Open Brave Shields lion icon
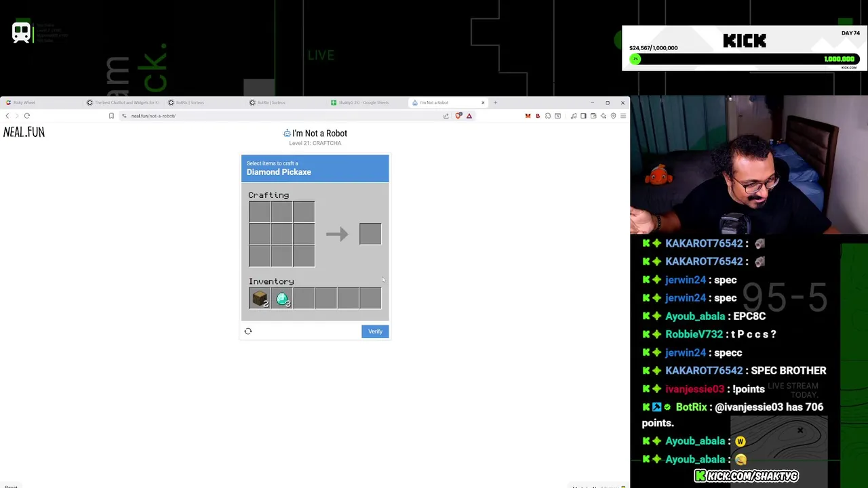Screen dimensions: 868x488 click(458, 116)
